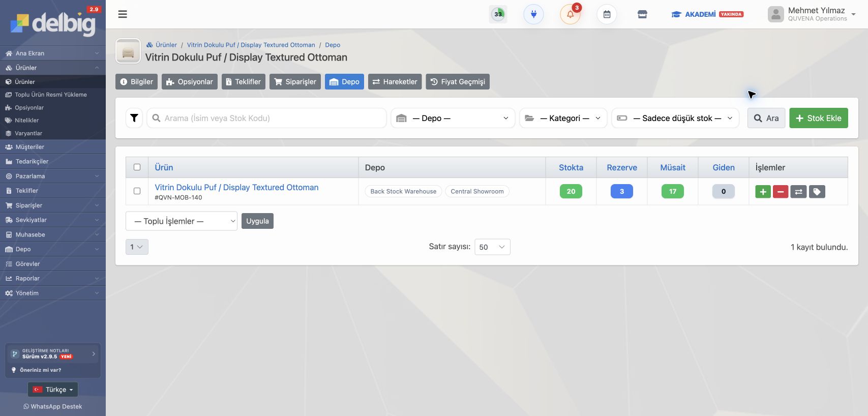Open notifications bell with 3 badge
The width and height of the screenshot is (868, 416).
point(570,14)
